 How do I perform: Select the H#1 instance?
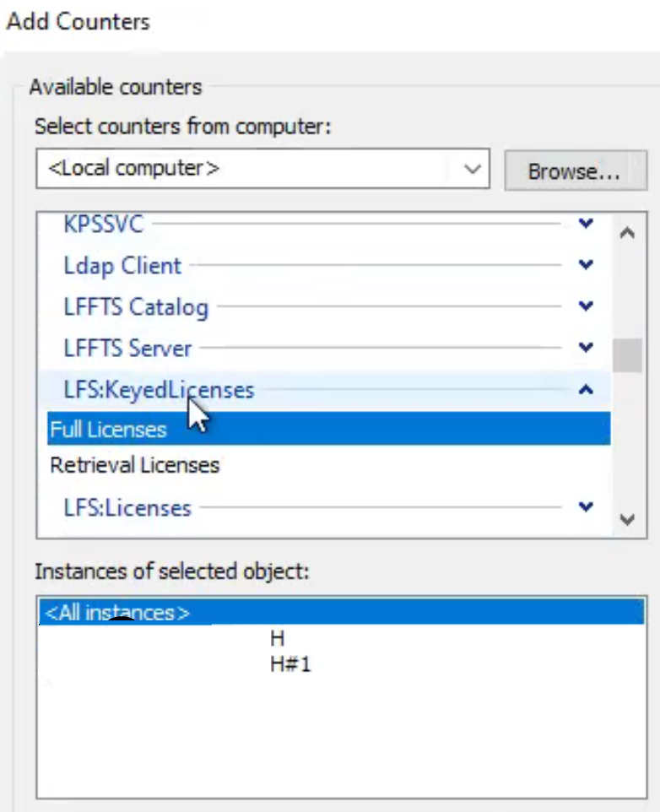pos(290,664)
